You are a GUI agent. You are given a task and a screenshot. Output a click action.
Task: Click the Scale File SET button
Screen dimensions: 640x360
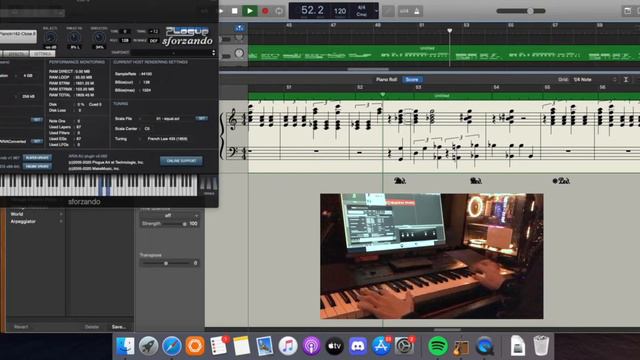(x=201, y=118)
